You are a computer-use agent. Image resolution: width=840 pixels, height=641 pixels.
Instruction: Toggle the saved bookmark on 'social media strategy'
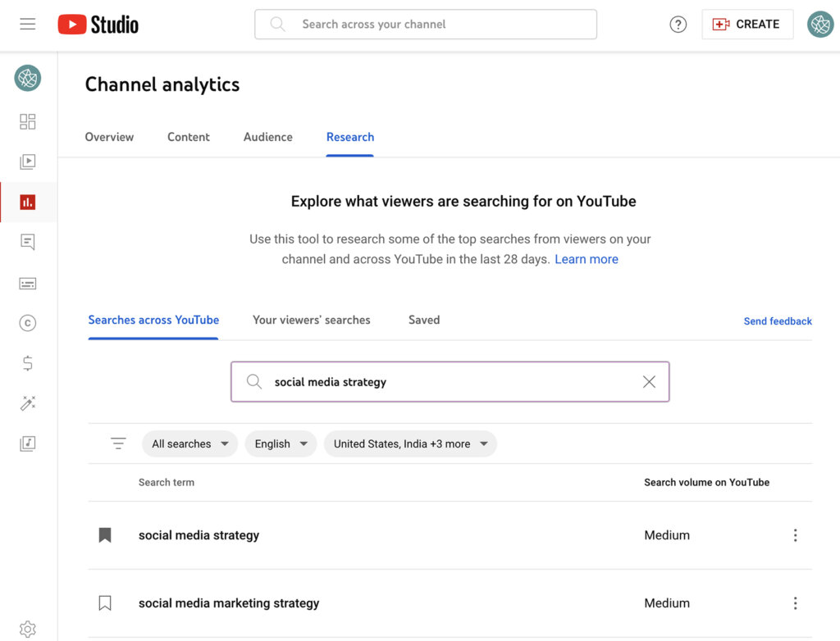104,534
